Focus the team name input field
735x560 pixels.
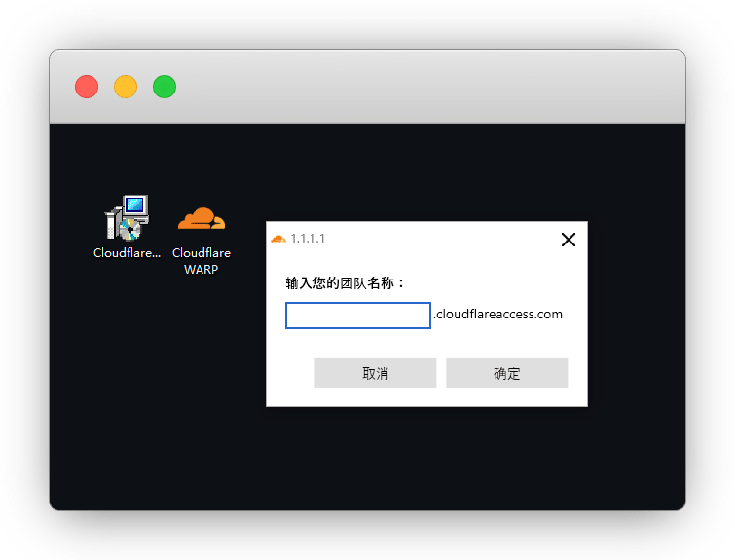[358, 316]
